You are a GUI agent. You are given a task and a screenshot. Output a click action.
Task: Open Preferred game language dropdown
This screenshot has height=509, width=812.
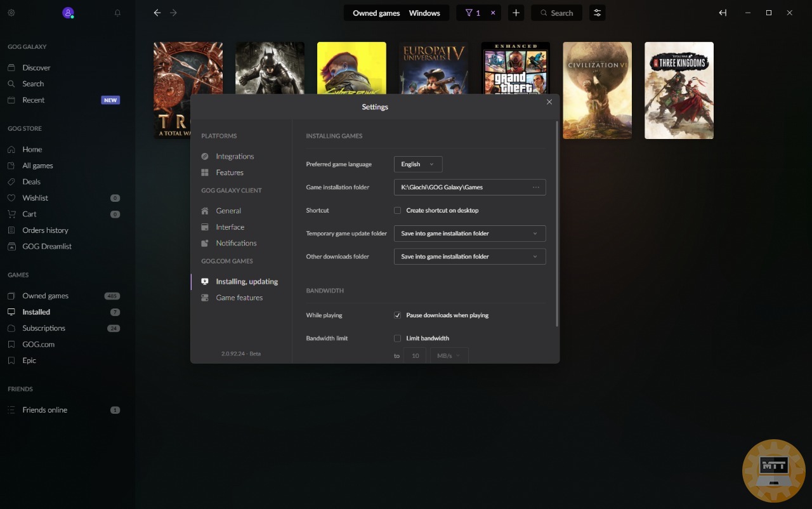417,164
